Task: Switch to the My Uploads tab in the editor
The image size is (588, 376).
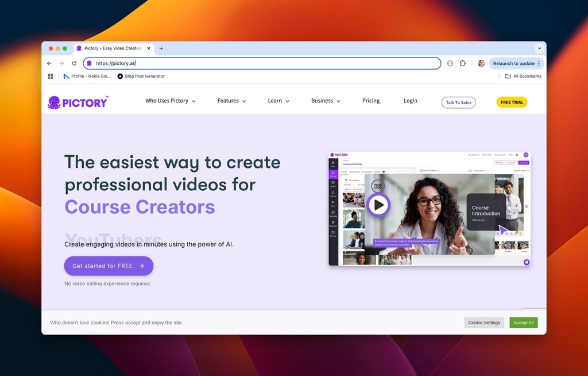Action: click(366, 171)
